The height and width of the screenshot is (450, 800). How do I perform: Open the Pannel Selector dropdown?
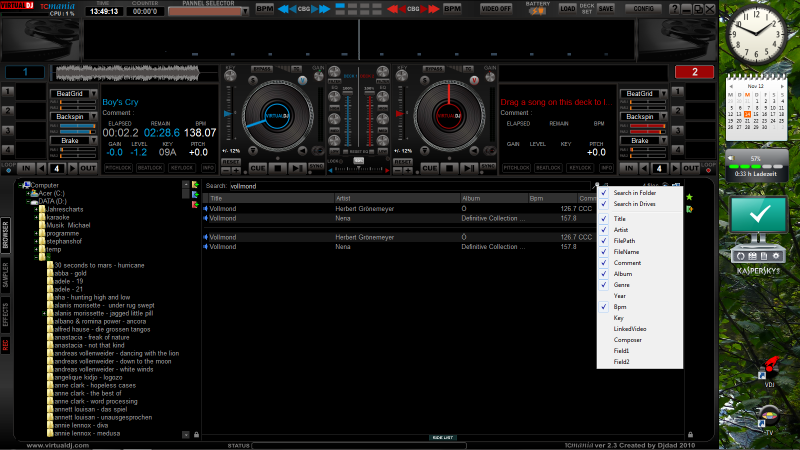tap(245, 11)
